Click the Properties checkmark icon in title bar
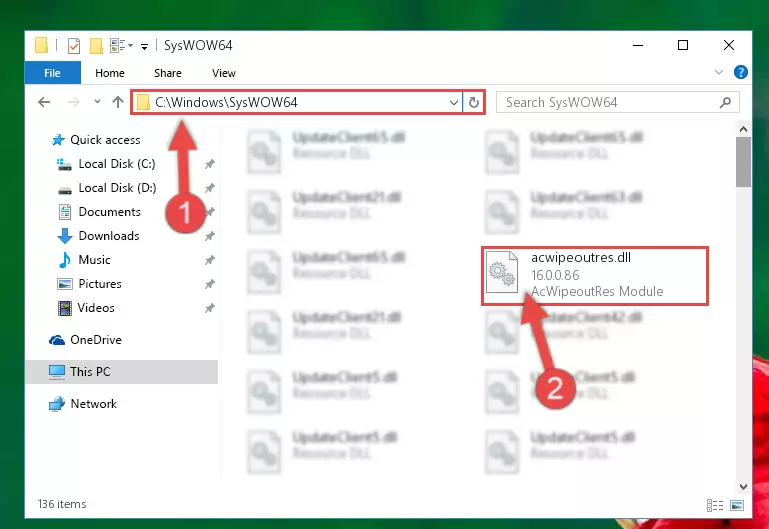 coord(74,46)
